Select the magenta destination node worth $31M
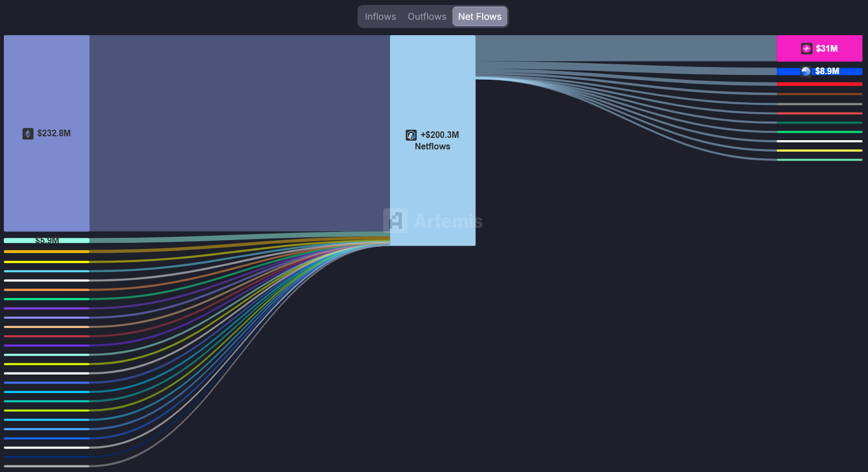Viewport: 868px width, 472px height. (820, 48)
